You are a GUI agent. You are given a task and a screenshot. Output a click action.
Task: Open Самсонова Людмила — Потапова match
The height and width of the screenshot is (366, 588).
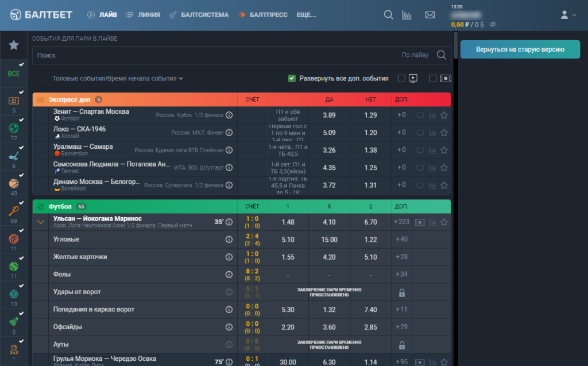[x=111, y=164]
